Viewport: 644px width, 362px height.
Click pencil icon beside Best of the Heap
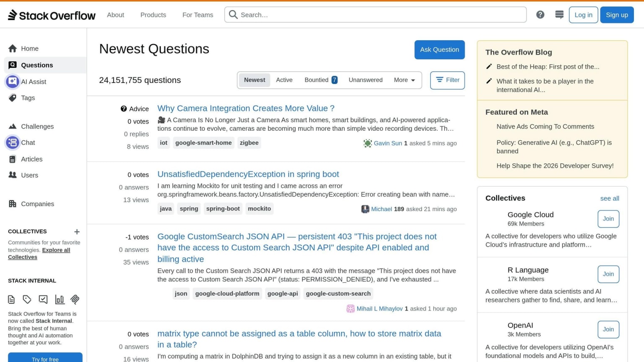click(x=489, y=67)
